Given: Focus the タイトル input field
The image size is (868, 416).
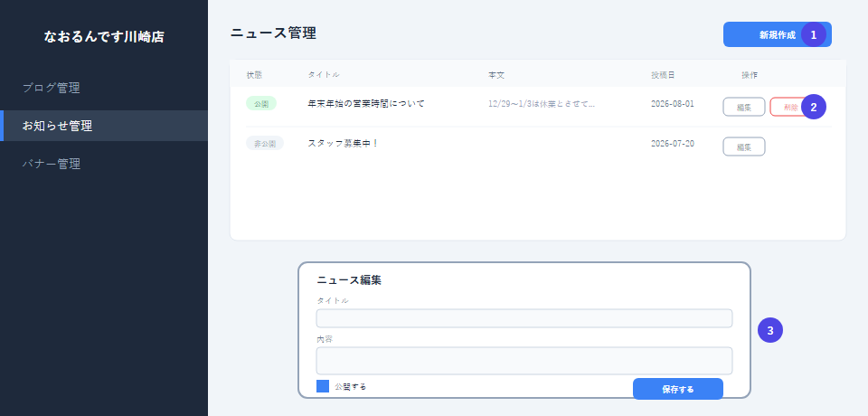Looking at the screenshot, I should [524, 318].
